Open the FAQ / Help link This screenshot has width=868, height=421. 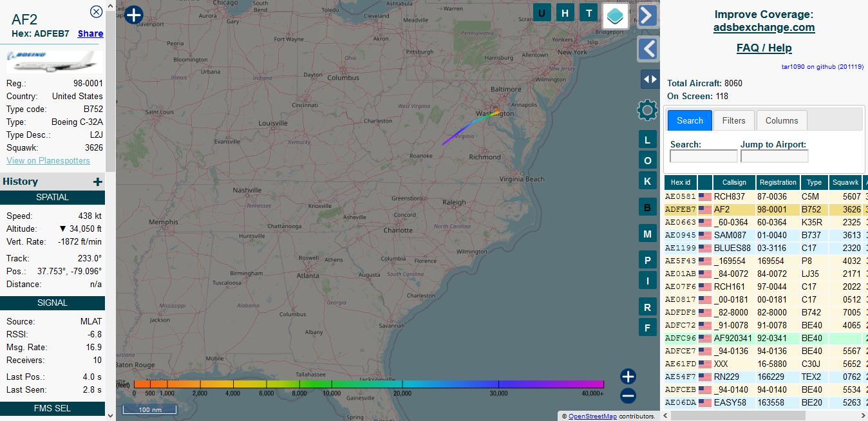click(764, 48)
